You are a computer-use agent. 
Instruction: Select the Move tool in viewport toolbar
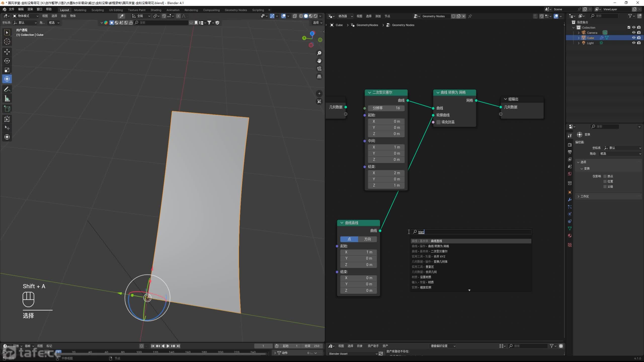pos(7,52)
